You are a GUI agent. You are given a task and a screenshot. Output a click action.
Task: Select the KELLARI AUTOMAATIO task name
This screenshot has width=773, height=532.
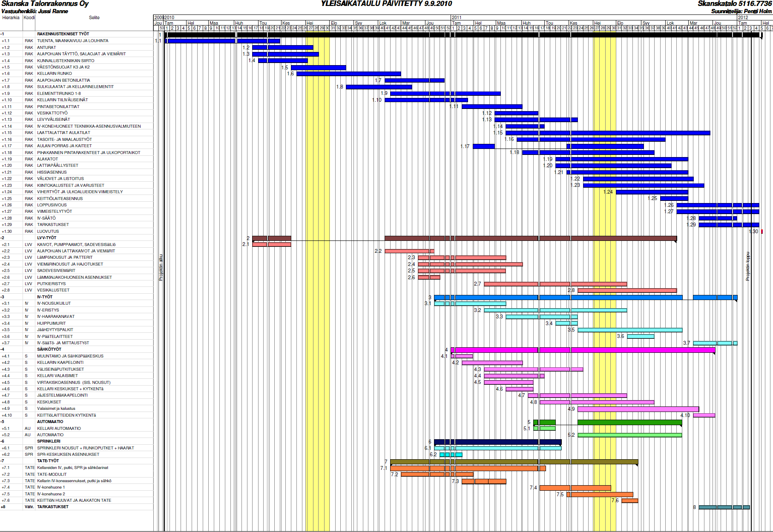tap(59, 429)
